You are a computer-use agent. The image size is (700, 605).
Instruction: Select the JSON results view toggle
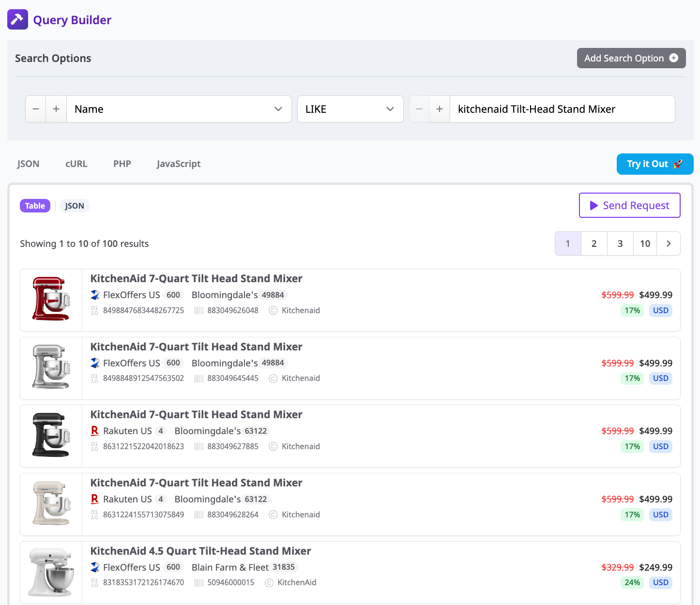[75, 206]
